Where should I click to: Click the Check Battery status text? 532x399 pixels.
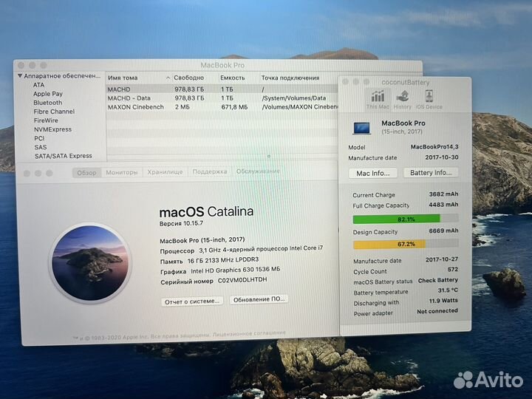point(437,280)
